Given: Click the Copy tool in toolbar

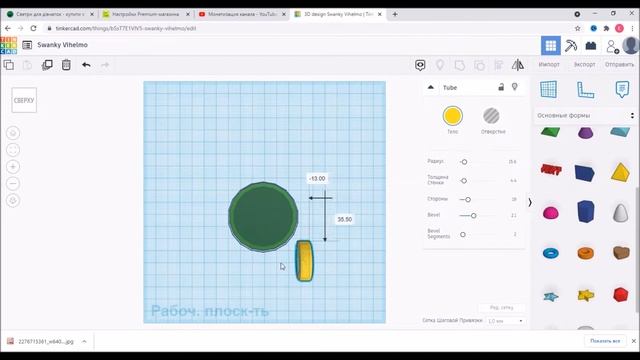Looking at the screenshot, I should click(x=9, y=65).
